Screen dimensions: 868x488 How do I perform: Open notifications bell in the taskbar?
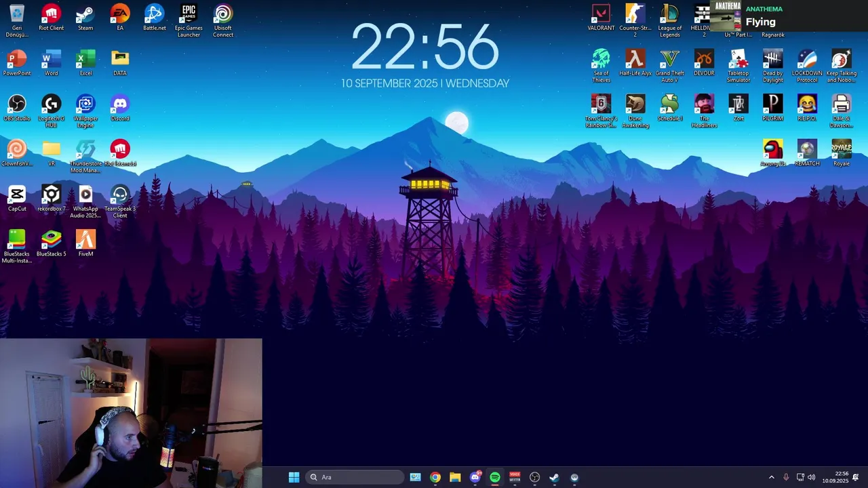(856, 477)
